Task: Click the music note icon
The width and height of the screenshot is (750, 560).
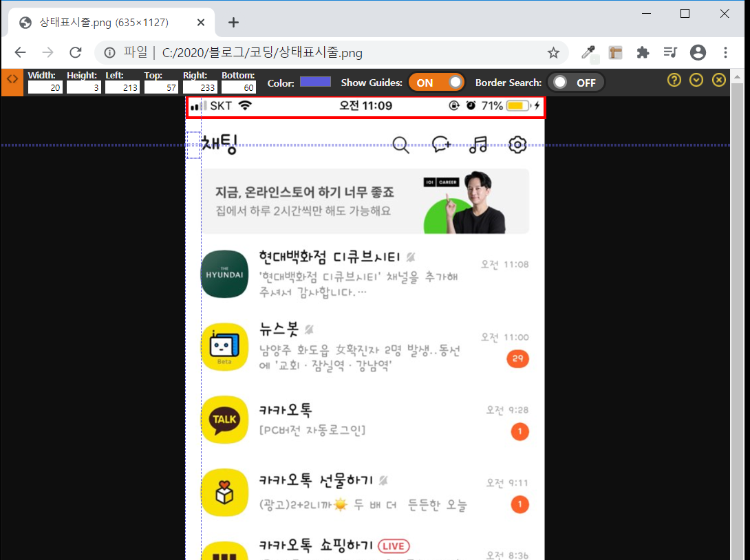Action: click(478, 144)
